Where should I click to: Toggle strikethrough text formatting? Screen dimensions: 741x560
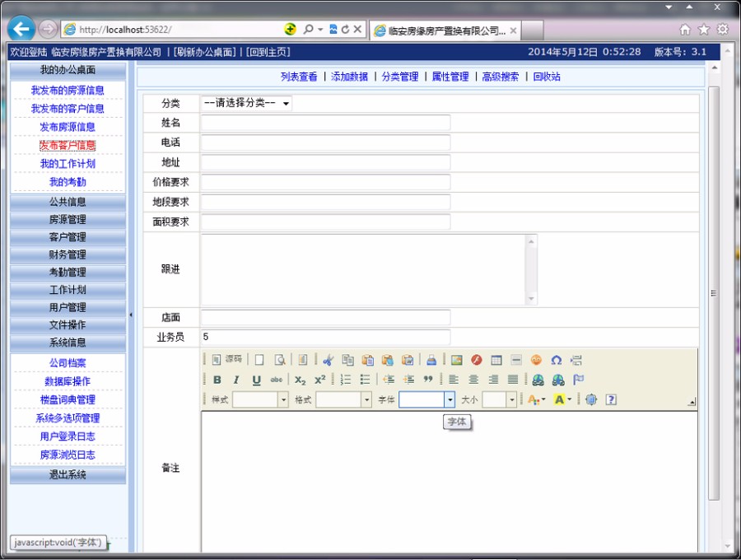pos(277,380)
